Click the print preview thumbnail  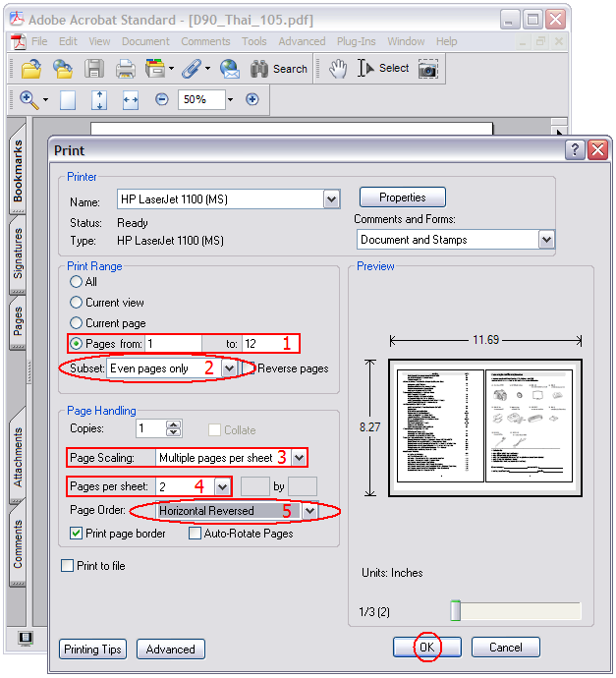[x=485, y=427]
